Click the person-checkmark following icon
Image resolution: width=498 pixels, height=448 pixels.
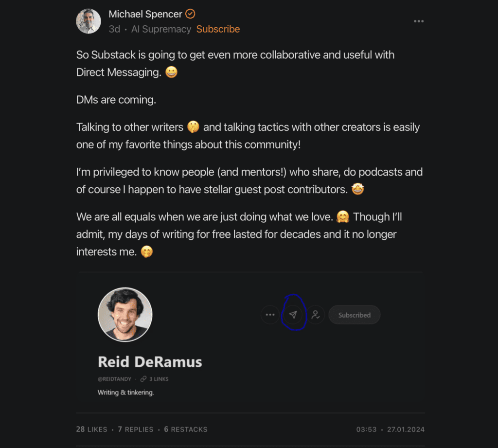[x=316, y=315]
